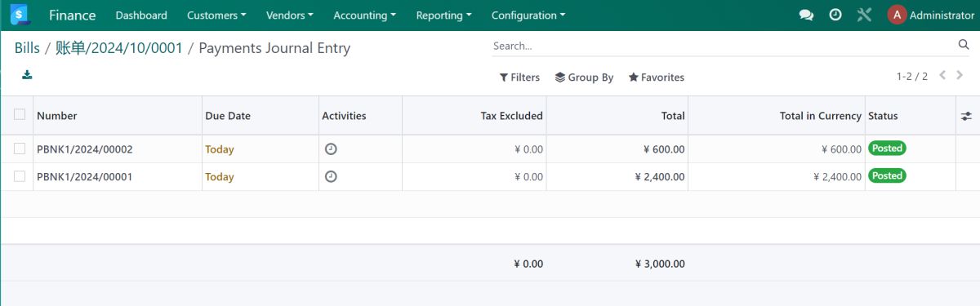Open activity clock for PBNK1/2024/00002

[331, 149]
